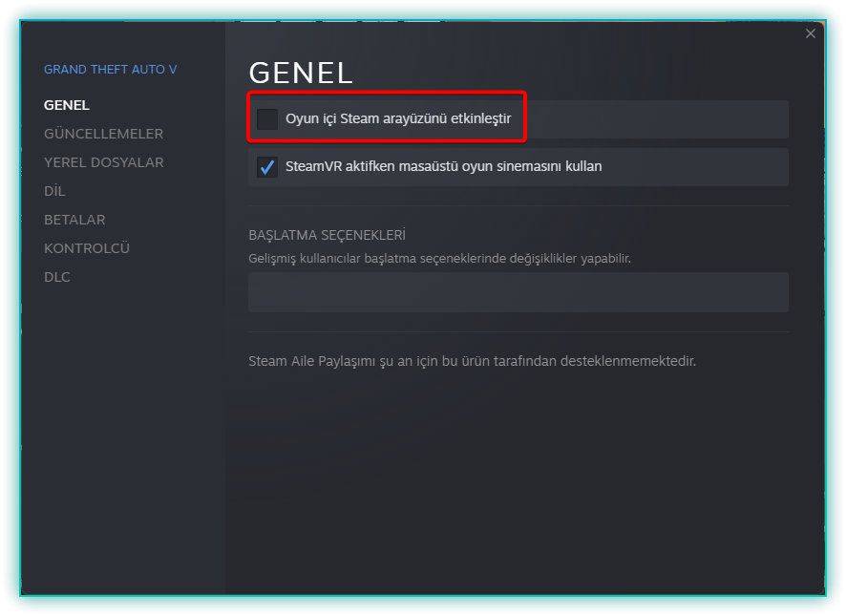Image resolution: width=846 pixels, height=616 pixels.
Task: Enable the 'Oyun içi Steam arayüzünü etkinleştir' checkbox
Action: pyautogui.click(x=265, y=118)
